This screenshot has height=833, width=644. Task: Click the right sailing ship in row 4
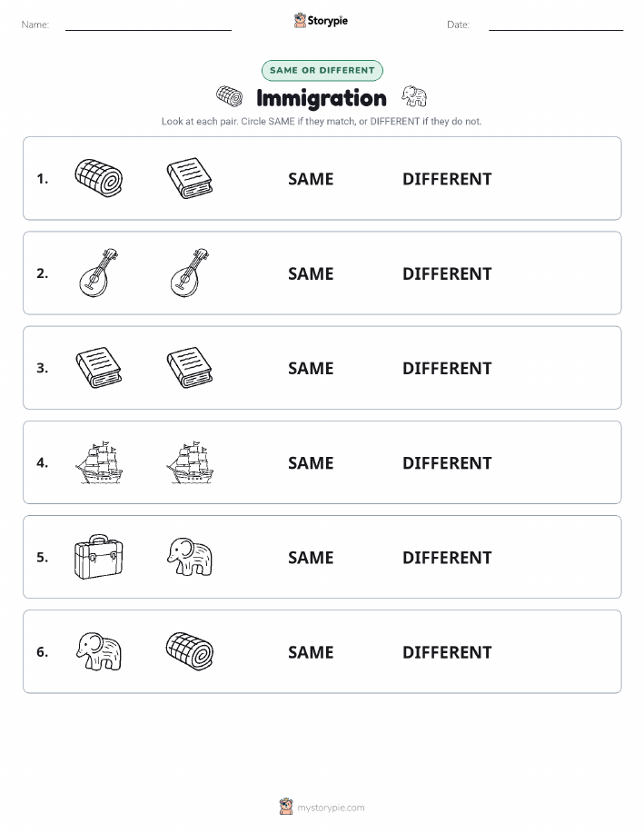[190, 462]
